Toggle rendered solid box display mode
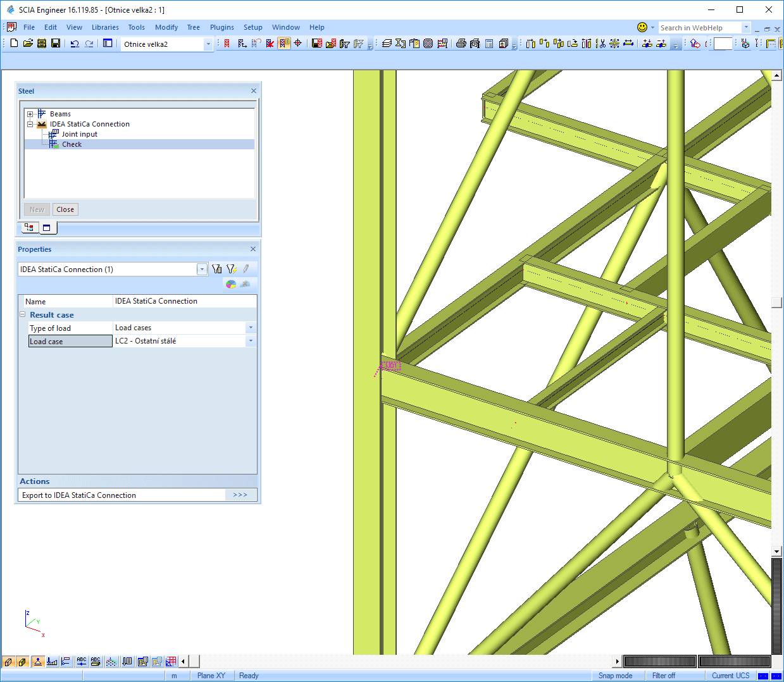The image size is (784, 682). (x=23, y=662)
